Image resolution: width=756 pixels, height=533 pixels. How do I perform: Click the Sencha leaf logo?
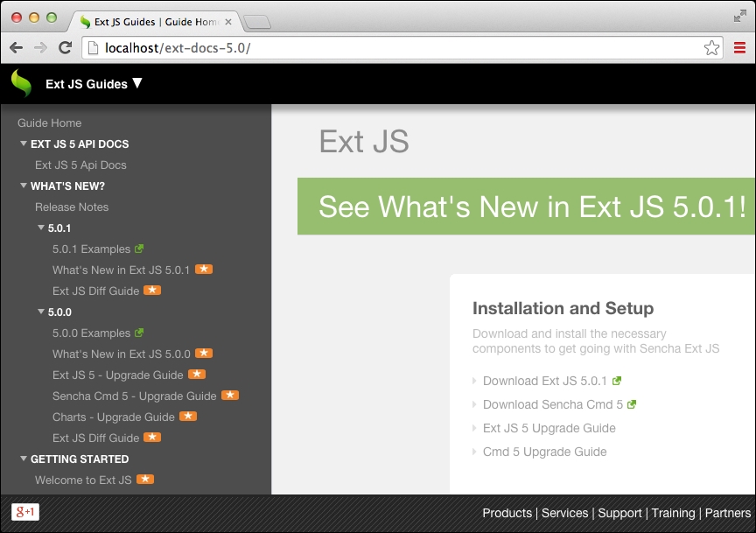(21, 83)
